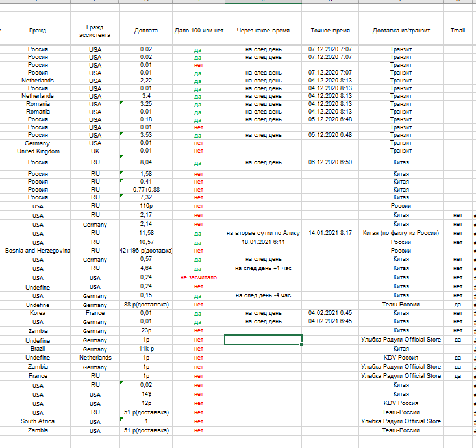
Task: Click the 'United Kingdom' cell
Action: point(38,151)
